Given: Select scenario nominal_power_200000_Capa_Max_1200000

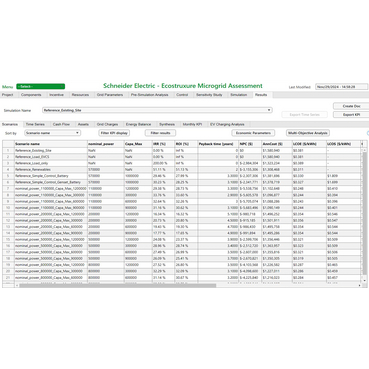Looking at the screenshot, I should (x=51, y=214).
